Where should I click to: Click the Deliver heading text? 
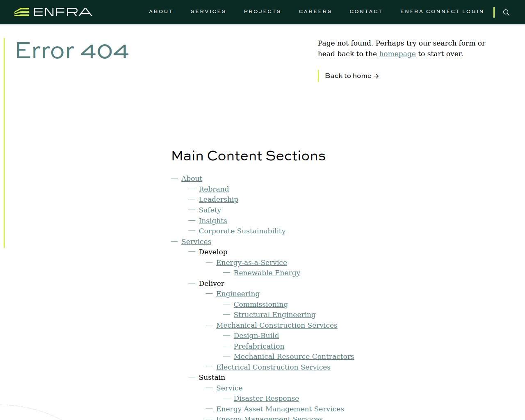click(x=212, y=283)
